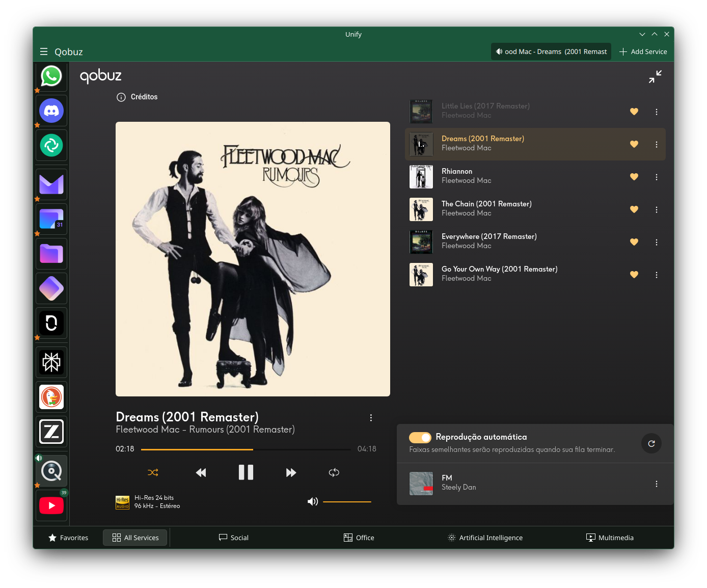This screenshot has width=707, height=588.
Task: Click the volume speaker icon
Action: (313, 502)
